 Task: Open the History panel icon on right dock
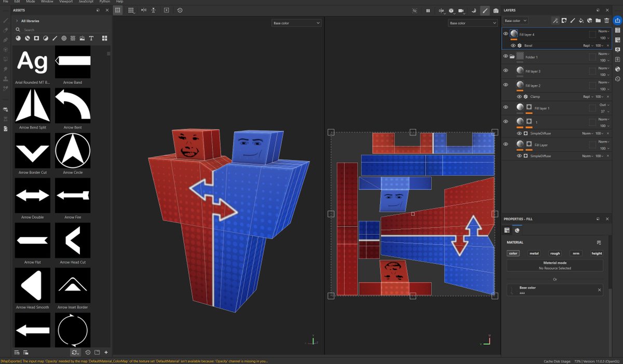coord(617,79)
